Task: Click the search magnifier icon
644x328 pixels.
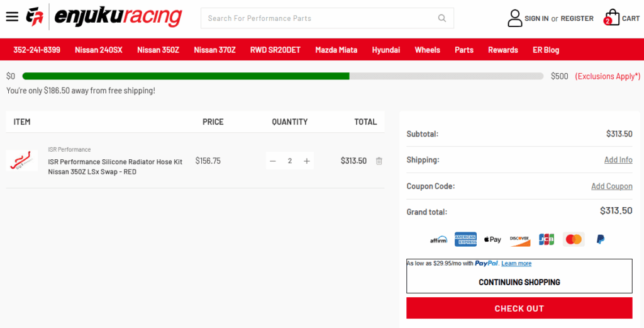Action: click(x=442, y=18)
